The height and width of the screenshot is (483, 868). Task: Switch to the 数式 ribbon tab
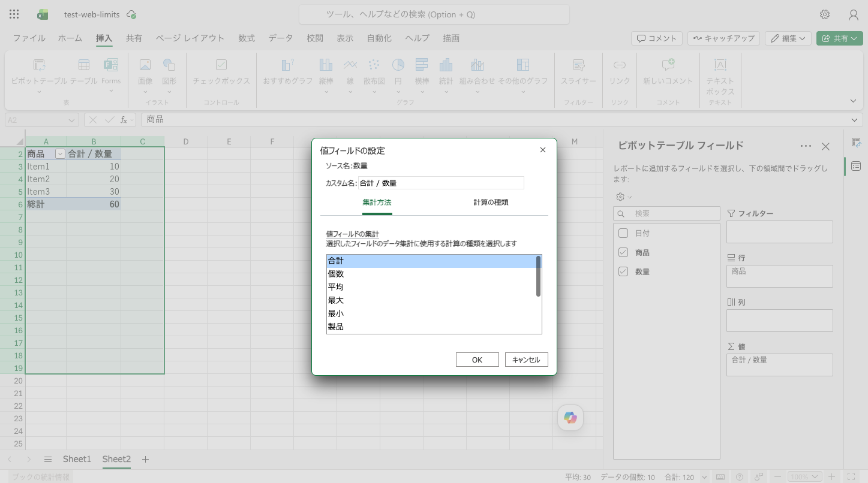[247, 38]
